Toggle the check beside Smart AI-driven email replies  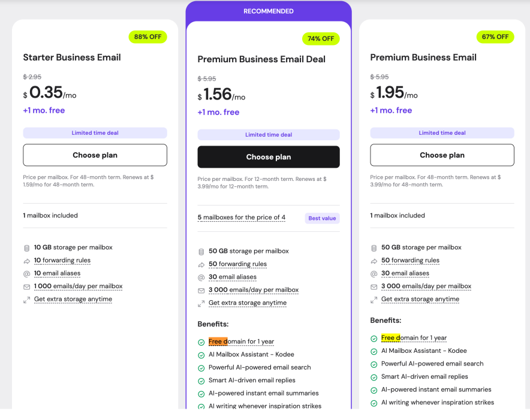click(201, 380)
